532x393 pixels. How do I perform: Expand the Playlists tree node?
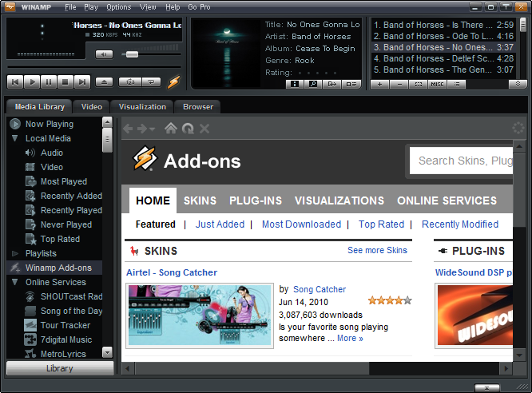[15, 253]
